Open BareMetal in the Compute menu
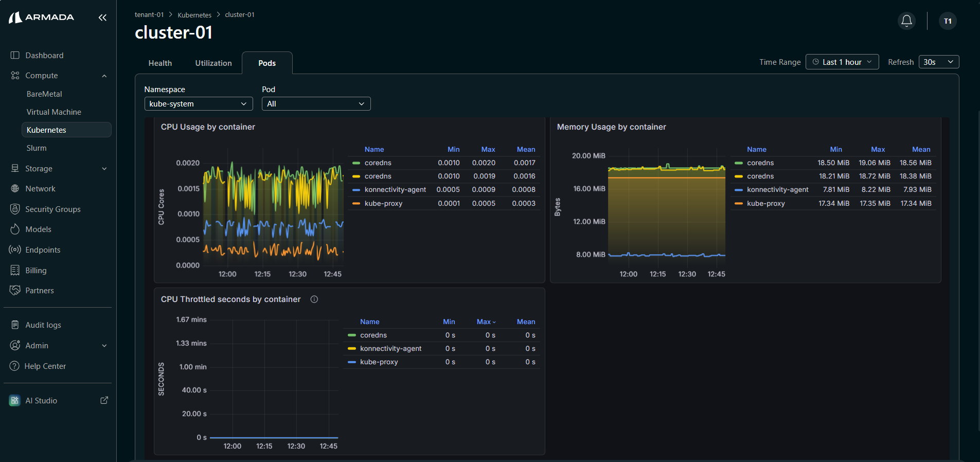980x462 pixels. pos(44,94)
